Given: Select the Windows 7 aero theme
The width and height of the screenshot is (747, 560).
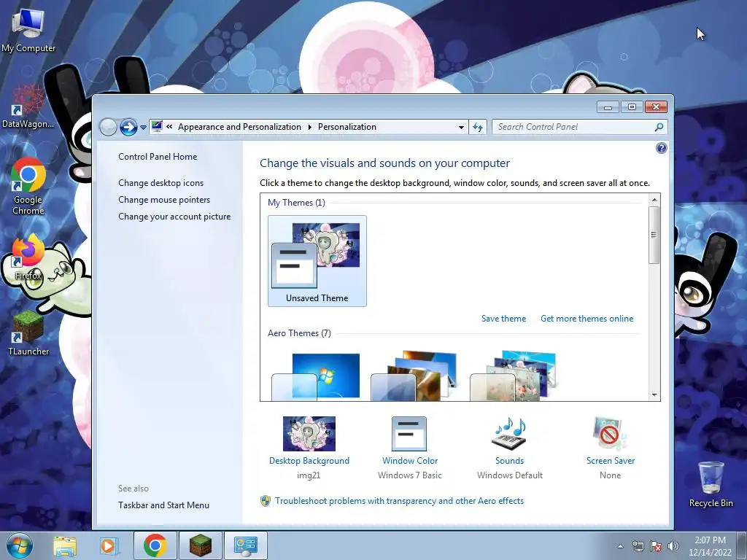Looking at the screenshot, I should (316, 376).
